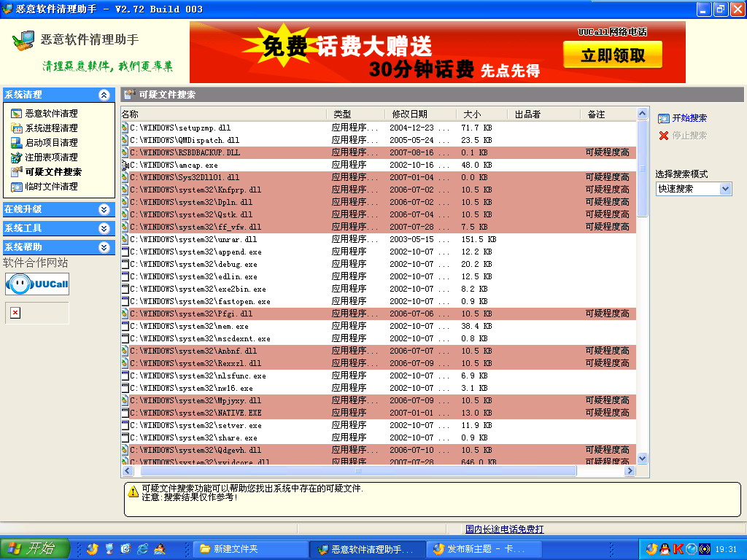Select row system32\mscdexnt.exe

[379, 338]
